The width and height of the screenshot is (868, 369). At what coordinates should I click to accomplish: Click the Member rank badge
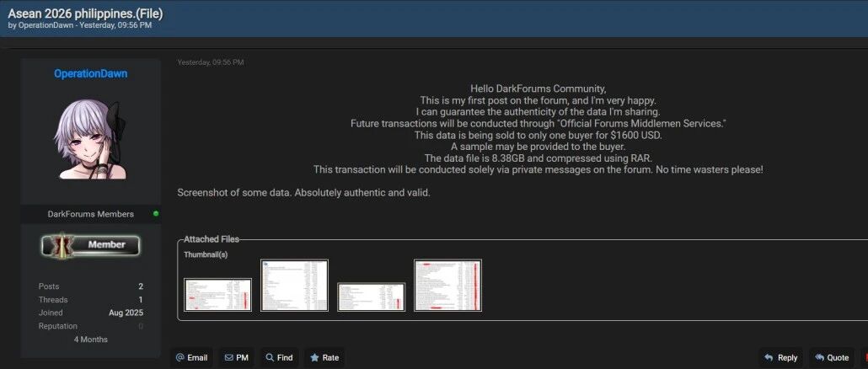(x=91, y=245)
